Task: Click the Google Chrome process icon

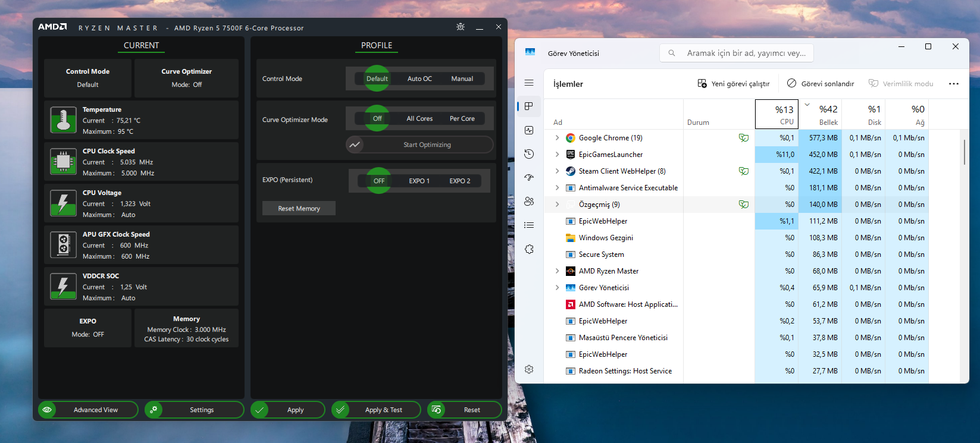Action: click(x=571, y=138)
